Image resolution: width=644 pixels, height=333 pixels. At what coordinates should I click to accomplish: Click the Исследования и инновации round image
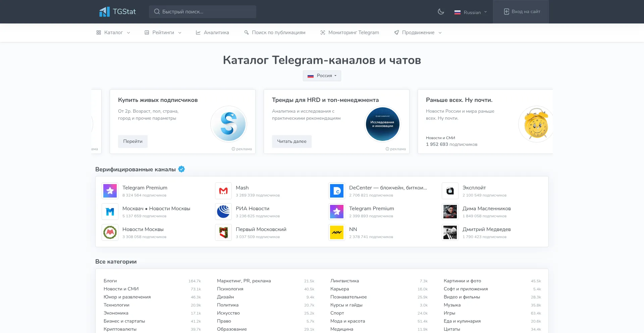(383, 124)
